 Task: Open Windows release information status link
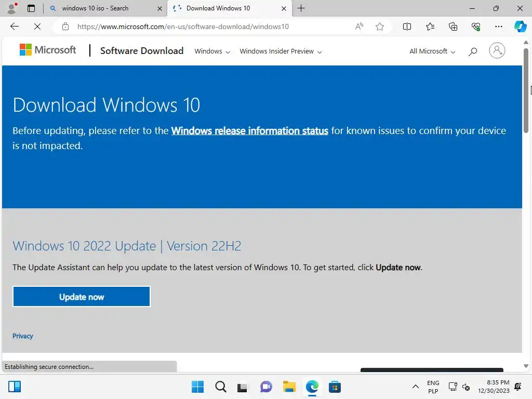[250, 130]
